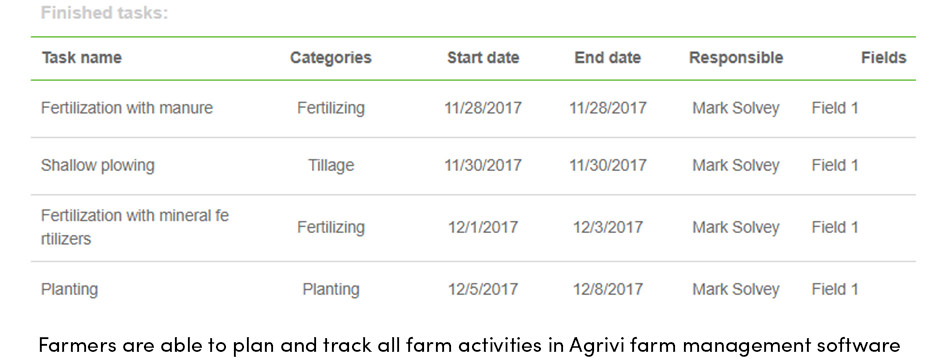Open the Shallow plowing task
The height and width of the screenshot is (362, 940).
[x=98, y=165]
